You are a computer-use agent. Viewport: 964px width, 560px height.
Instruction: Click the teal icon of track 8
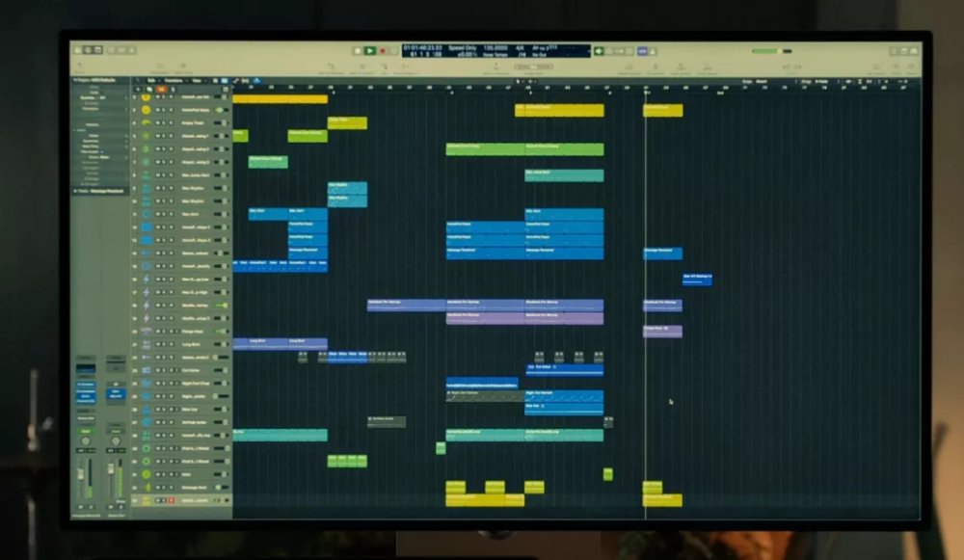pos(146,175)
